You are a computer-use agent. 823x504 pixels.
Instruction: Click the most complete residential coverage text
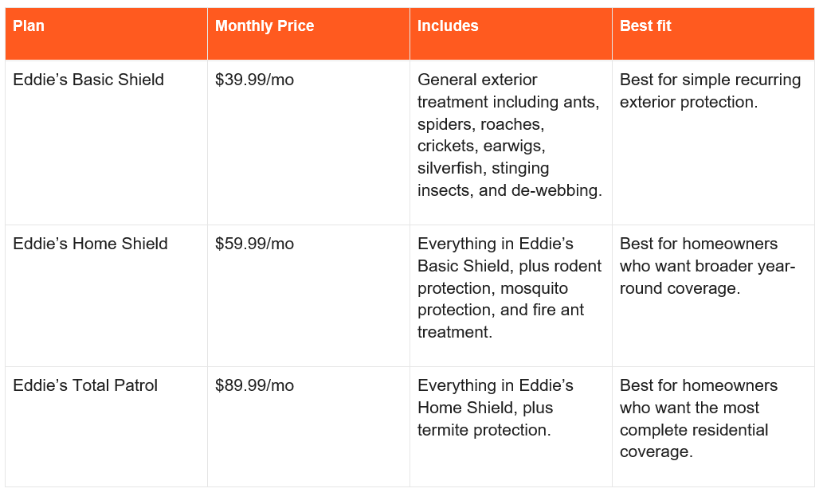coord(694,430)
